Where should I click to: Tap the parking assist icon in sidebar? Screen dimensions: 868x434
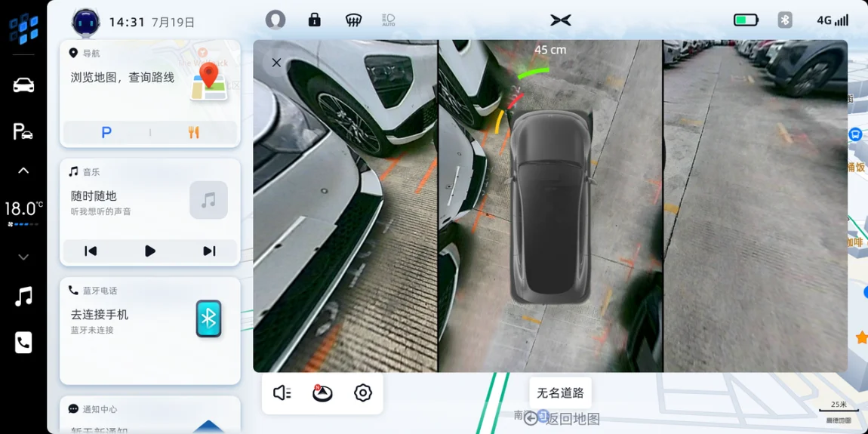23,131
